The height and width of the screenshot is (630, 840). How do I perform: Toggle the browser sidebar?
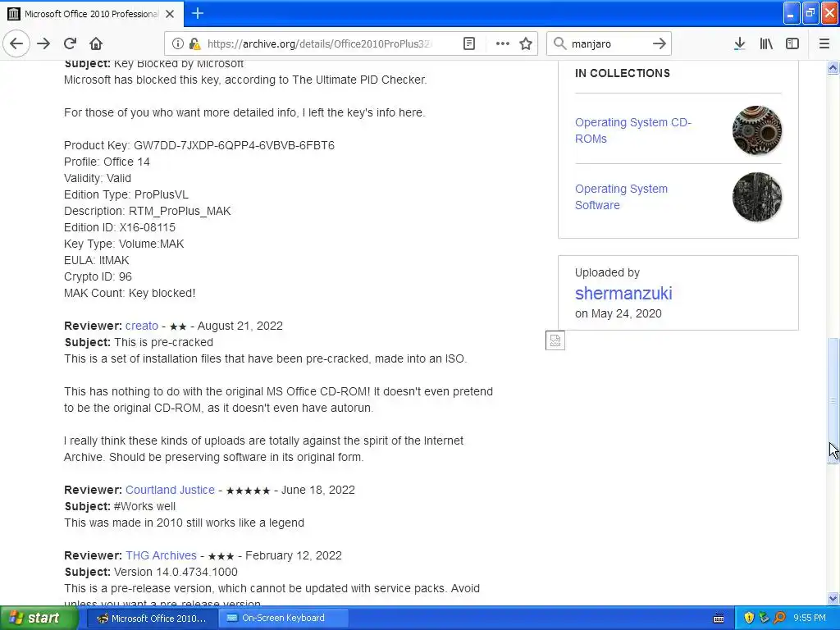coord(792,43)
